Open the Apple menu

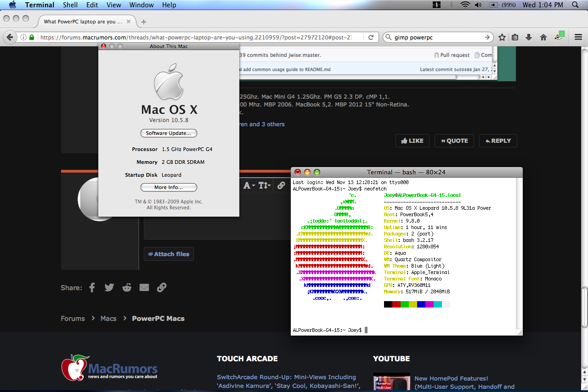tap(12, 5)
